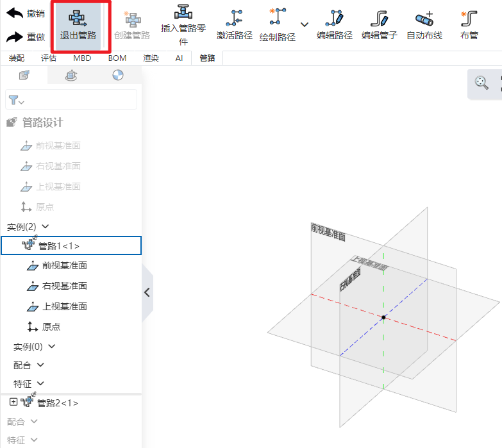Viewport: 502px width, 448px height.
Task: Select the 自动布线 (Auto route) tool
Action: tap(424, 26)
